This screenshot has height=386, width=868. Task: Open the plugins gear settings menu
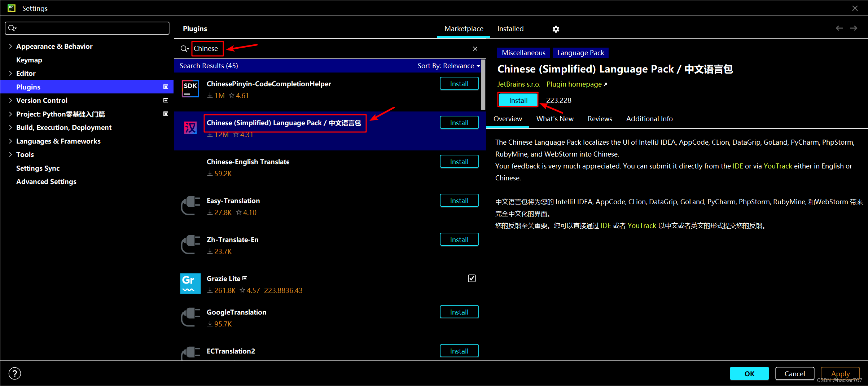click(x=556, y=29)
